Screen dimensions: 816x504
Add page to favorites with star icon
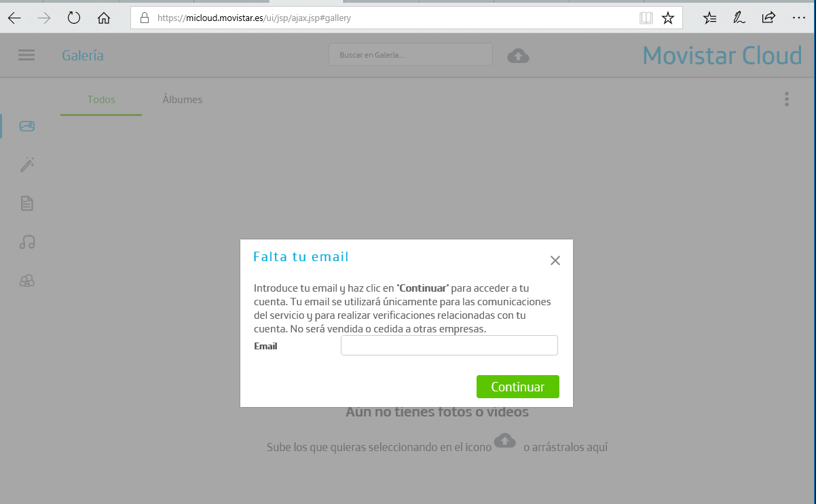coord(668,18)
